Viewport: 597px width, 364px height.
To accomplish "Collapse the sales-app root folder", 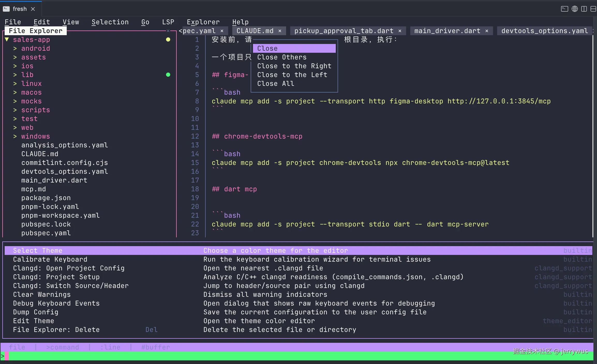I will click(x=7, y=40).
